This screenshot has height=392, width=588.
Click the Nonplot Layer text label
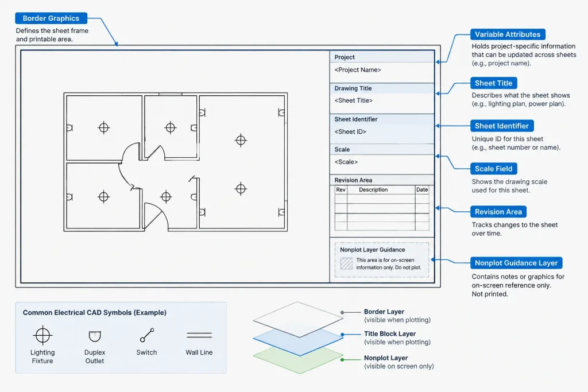tap(386, 358)
